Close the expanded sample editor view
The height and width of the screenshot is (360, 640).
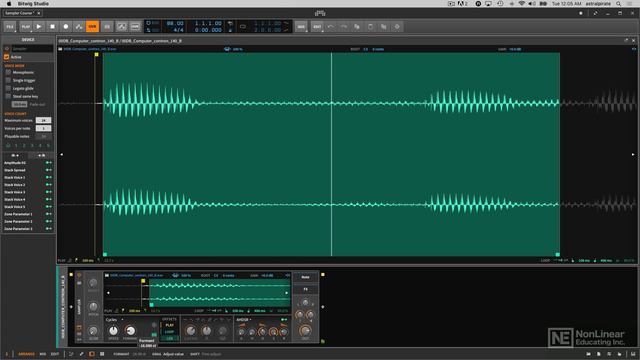coord(633,40)
